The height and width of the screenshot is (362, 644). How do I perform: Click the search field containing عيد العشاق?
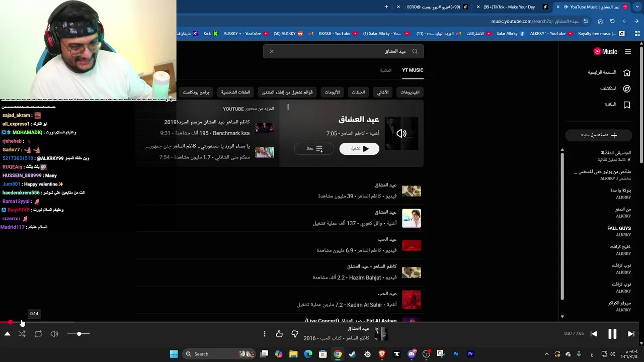(x=343, y=51)
